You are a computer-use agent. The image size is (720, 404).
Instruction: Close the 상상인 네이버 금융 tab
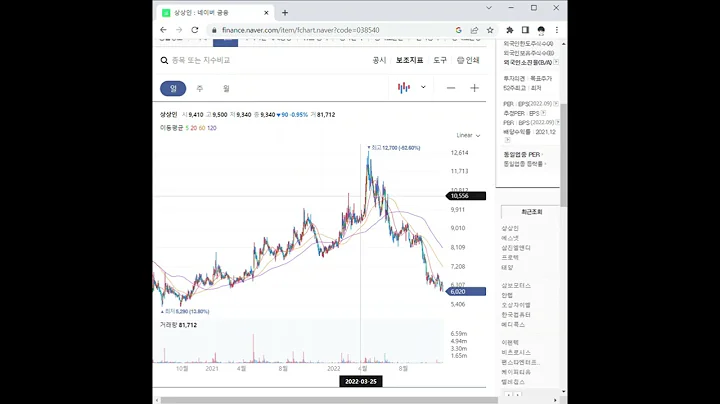266,13
